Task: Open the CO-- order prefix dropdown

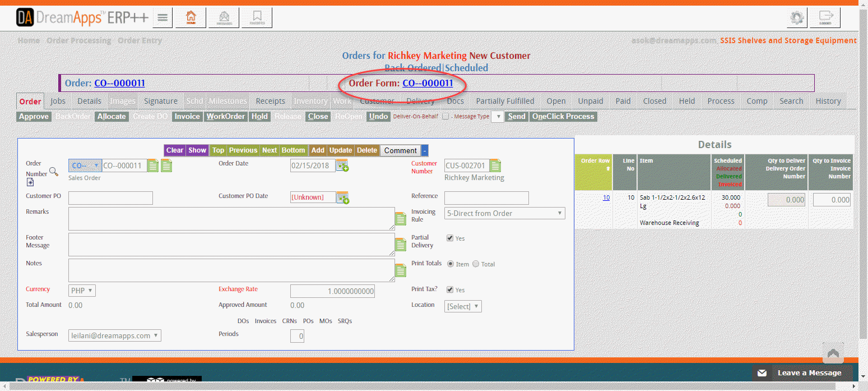Action: (x=85, y=165)
